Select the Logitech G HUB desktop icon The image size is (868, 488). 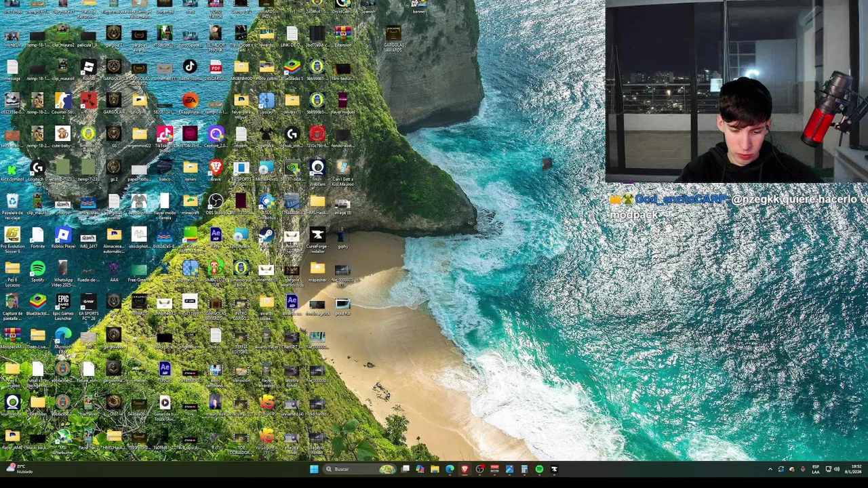point(37,172)
